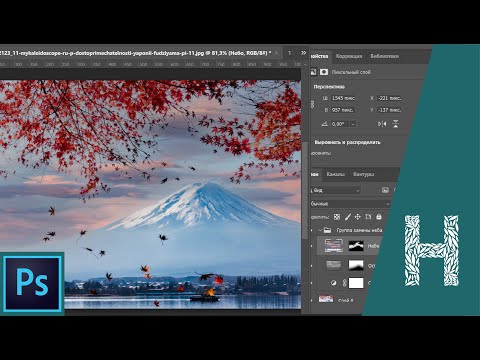Image resolution: width=480 pixels, height=360 pixels.
Task: Click the vertical scrollbar beside the canvas
Action: (x=305, y=190)
